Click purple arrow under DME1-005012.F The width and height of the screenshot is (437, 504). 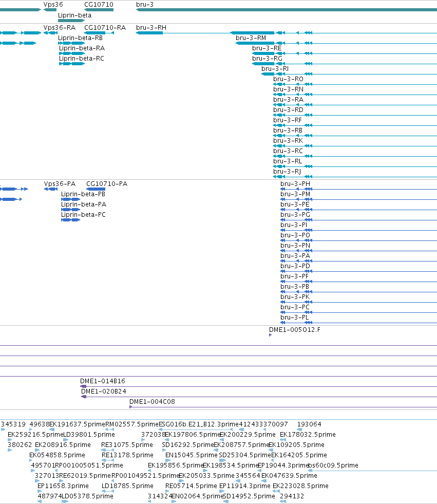(270, 335)
